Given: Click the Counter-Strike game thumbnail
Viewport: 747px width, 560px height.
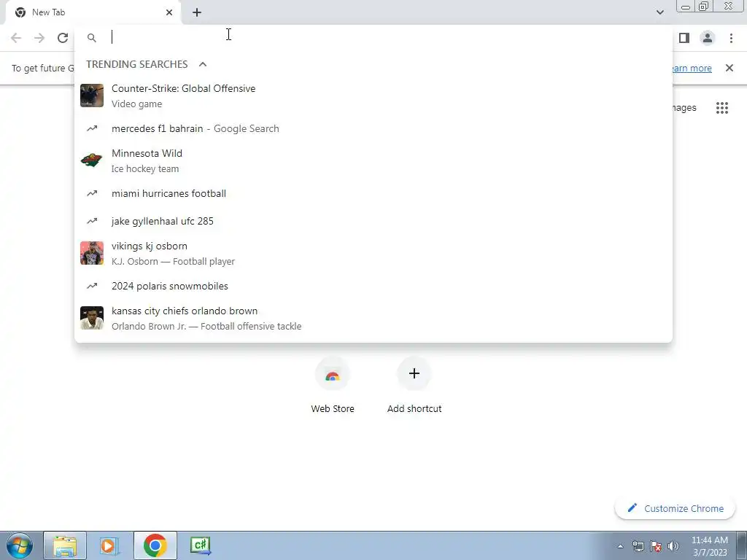Looking at the screenshot, I should [x=91, y=96].
